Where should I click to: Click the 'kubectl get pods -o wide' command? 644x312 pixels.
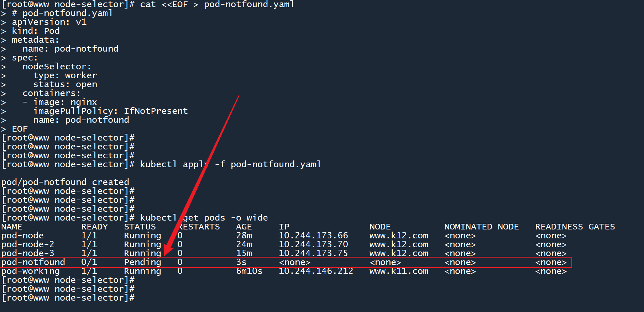coord(204,218)
